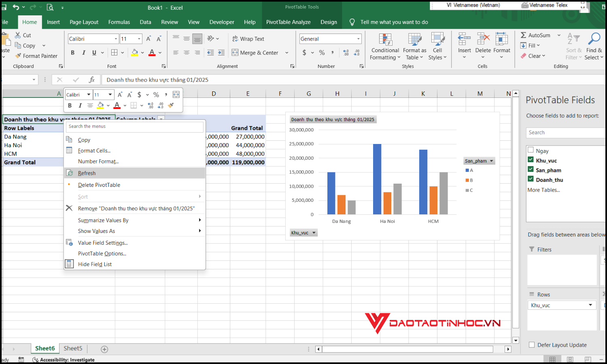Click the red Font Color swatch

pos(151,53)
